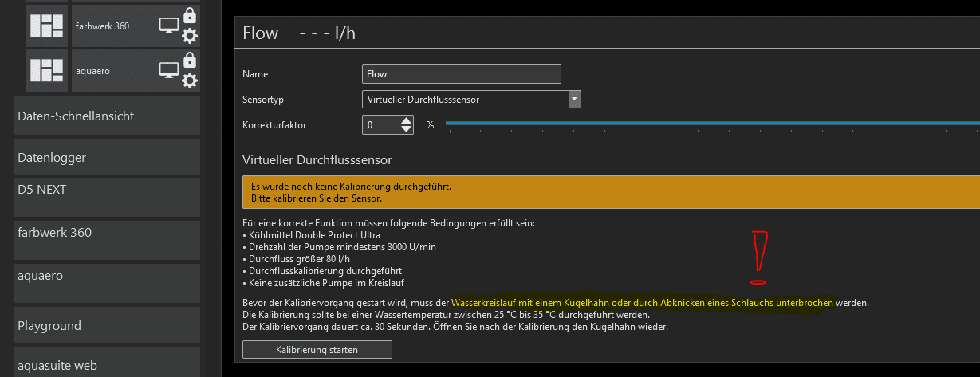
Task: Toggle the aquaero page lock
Action: click(x=190, y=60)
